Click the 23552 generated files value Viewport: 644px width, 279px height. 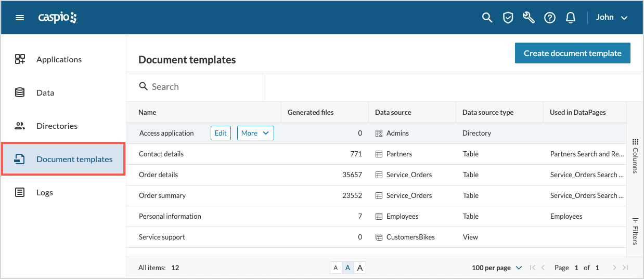[352, 195]
